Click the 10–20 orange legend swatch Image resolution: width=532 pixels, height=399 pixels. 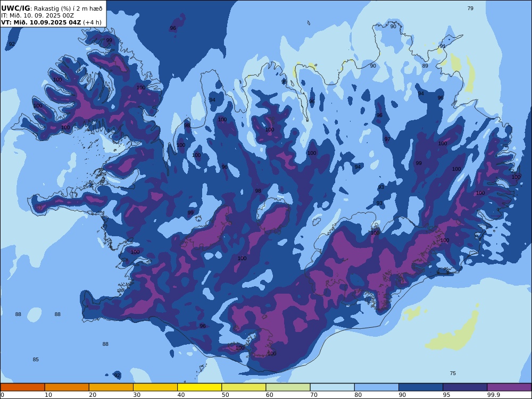(x=67, y=387)
